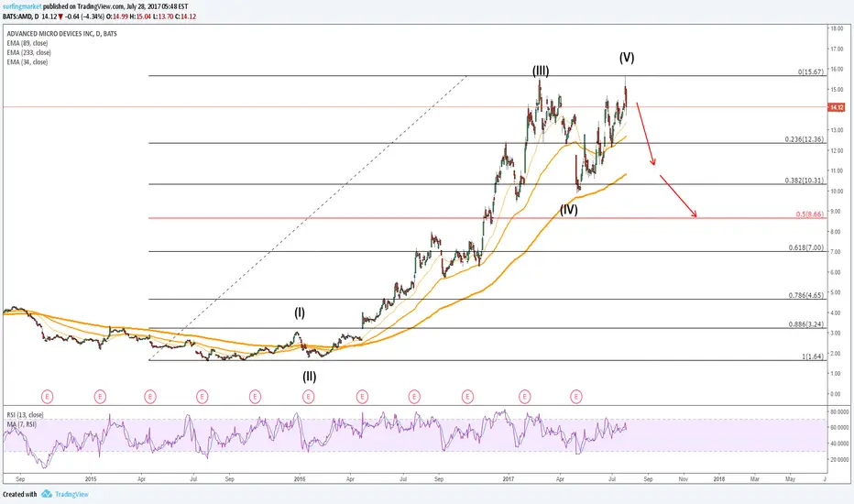The width and height of the screenshot is (854, 504).
Task: Click 2018 on the time axis
Action: tap(719, 479)
